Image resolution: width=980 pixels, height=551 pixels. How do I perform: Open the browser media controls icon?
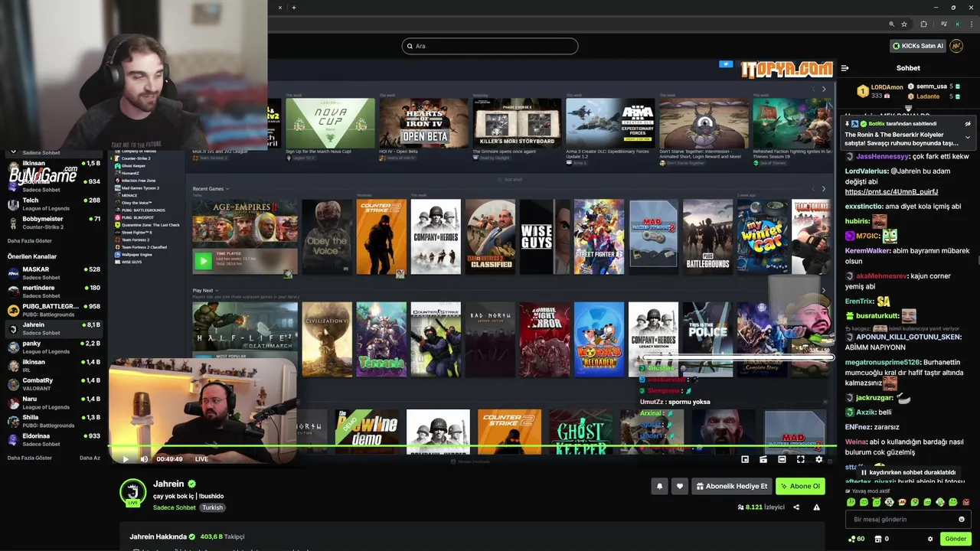pyautogui.click(x=942, y=24)
